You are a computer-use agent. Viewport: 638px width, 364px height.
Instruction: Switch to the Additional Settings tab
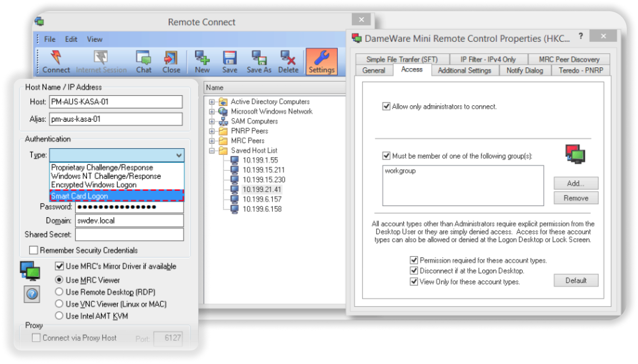tap(465, 70)
